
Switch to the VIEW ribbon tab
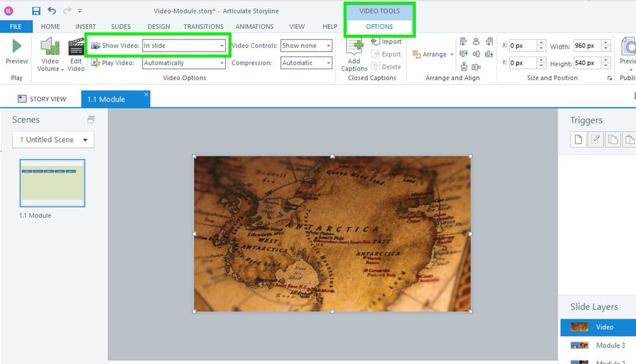click(297, 26)
